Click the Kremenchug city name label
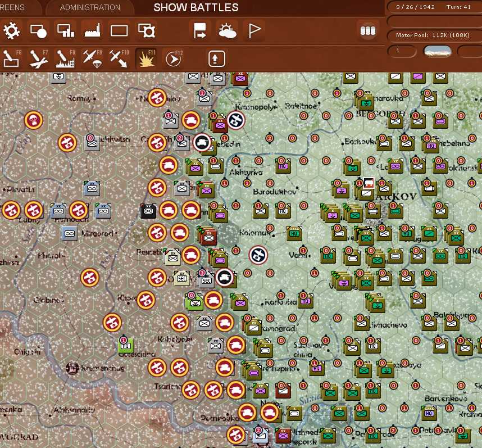The height and width of the screenshot is (448, 482). 103,368
